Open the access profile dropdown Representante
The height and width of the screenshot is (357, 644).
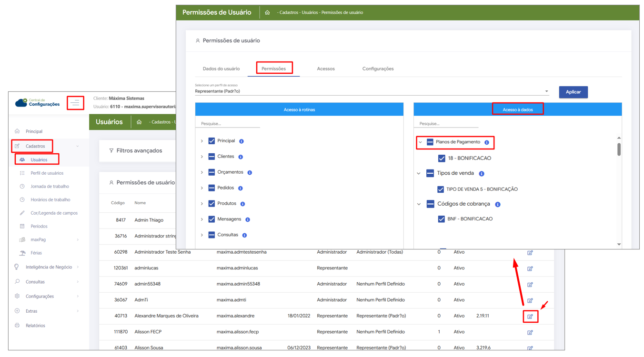[x=372, y=91]
